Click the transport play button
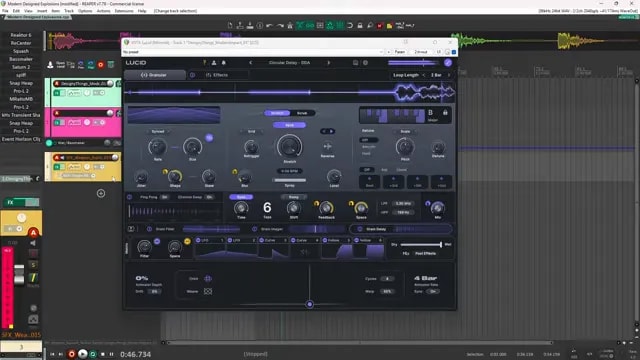This screenshot has width=640, height=360. 82,354
